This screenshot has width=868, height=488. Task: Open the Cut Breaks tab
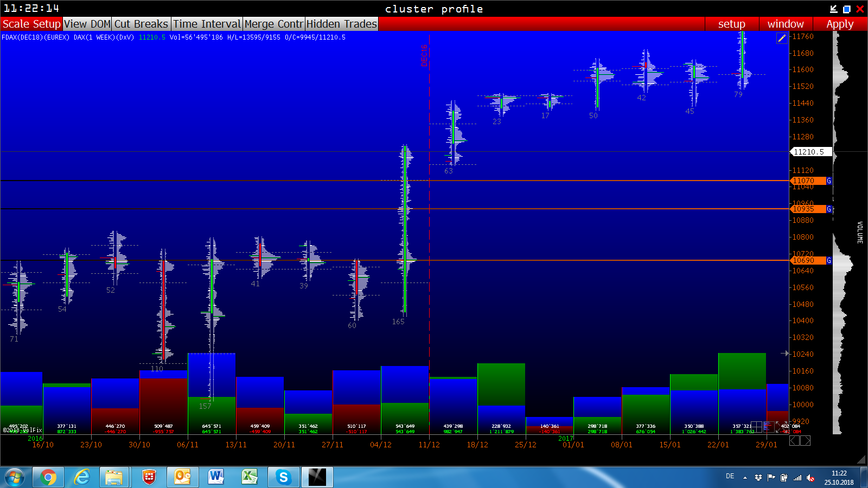(141, 24)
